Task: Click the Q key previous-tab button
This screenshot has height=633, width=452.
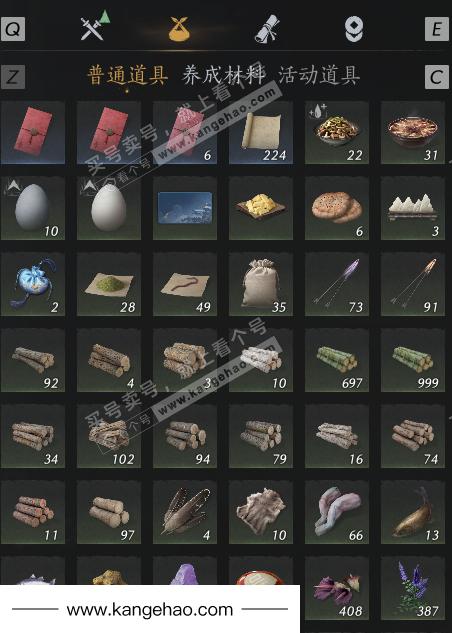Action: (x=13, y=29)
